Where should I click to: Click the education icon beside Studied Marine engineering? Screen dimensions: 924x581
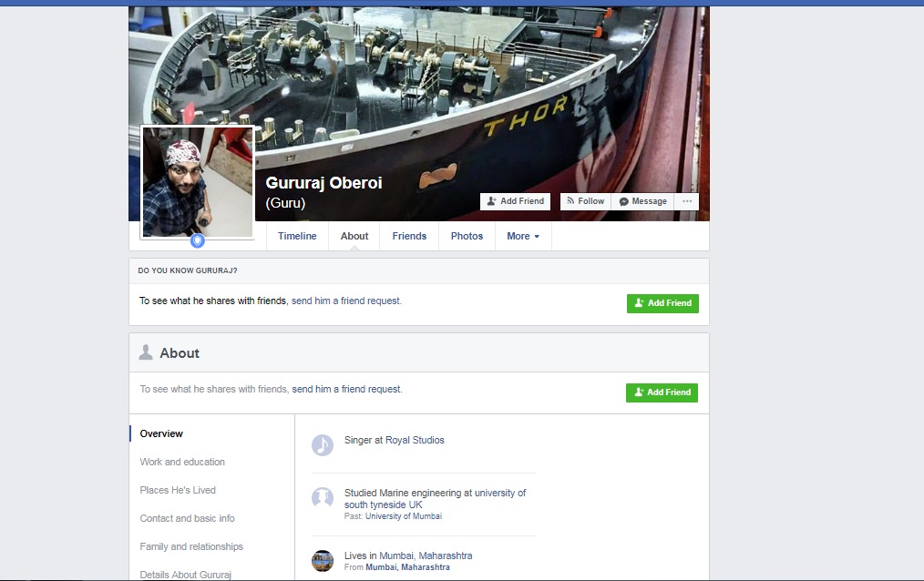[x=323, y=498]
